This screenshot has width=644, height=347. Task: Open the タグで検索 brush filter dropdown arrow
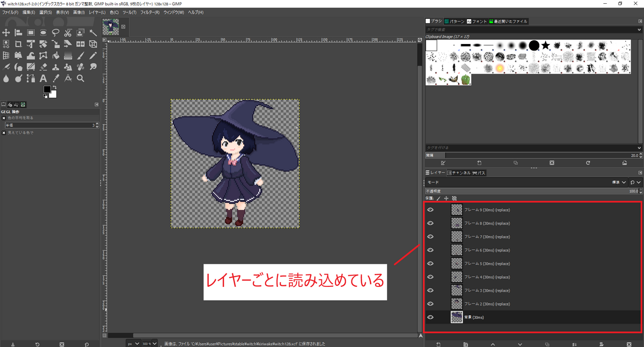[639, 30]
